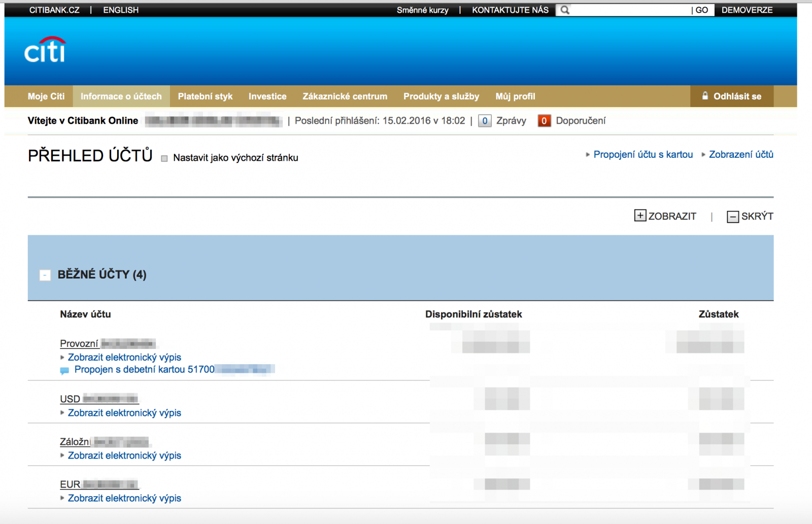Click arrow before Propojení účtu s kartou
Image resolution: width=812 pixels, height=524 pixels.
click(x=588, y=155)
